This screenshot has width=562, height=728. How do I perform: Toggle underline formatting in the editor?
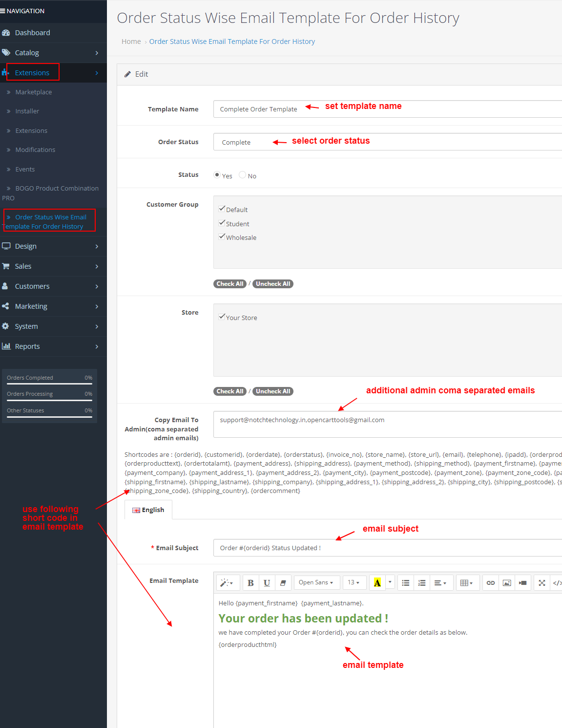point(267,582)
